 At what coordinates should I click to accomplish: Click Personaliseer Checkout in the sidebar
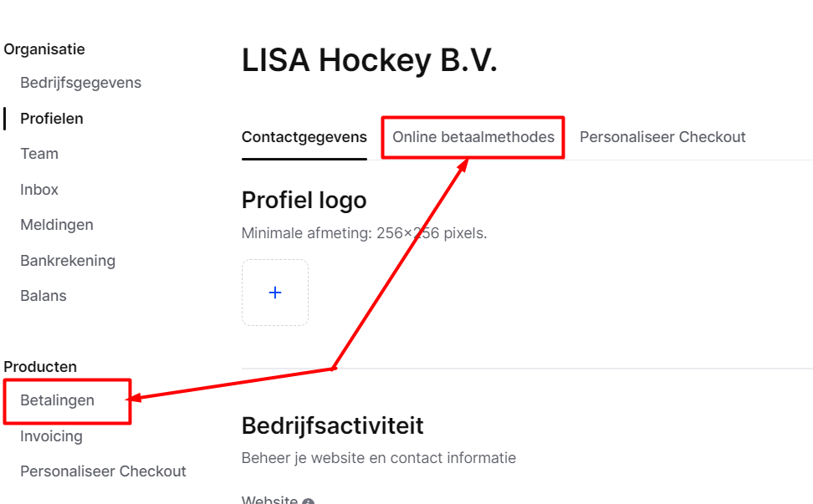click(x=103, y=471)
